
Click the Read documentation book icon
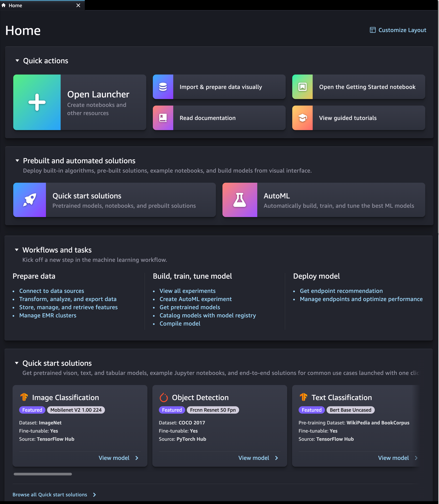coord(163,118)
